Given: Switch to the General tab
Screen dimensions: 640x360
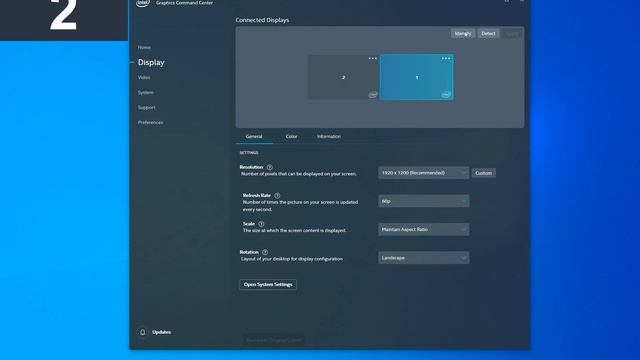Looking at the screenshot, I should point(254,136).
